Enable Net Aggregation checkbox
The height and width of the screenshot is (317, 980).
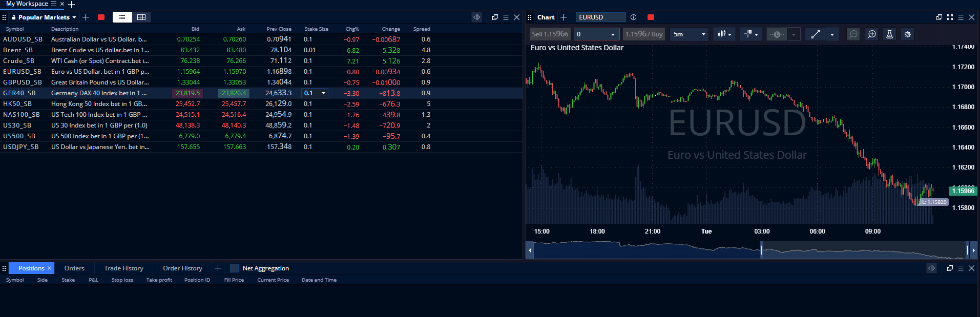click(235, 268)
